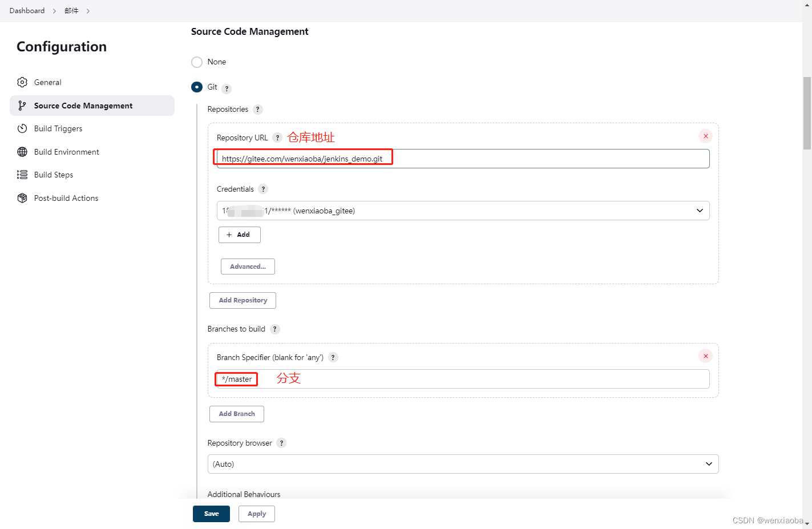Go to Build Steps section

[92, 175]
